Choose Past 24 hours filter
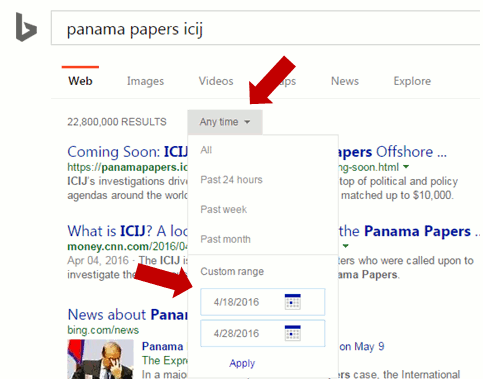This screenshot has height=379, width=483. coord(231,180)
